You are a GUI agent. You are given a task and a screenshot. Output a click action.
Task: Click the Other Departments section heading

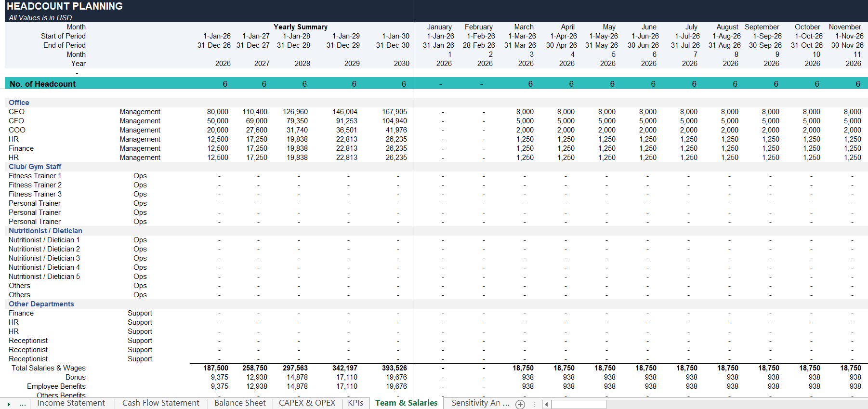click(x=41, y=304)
